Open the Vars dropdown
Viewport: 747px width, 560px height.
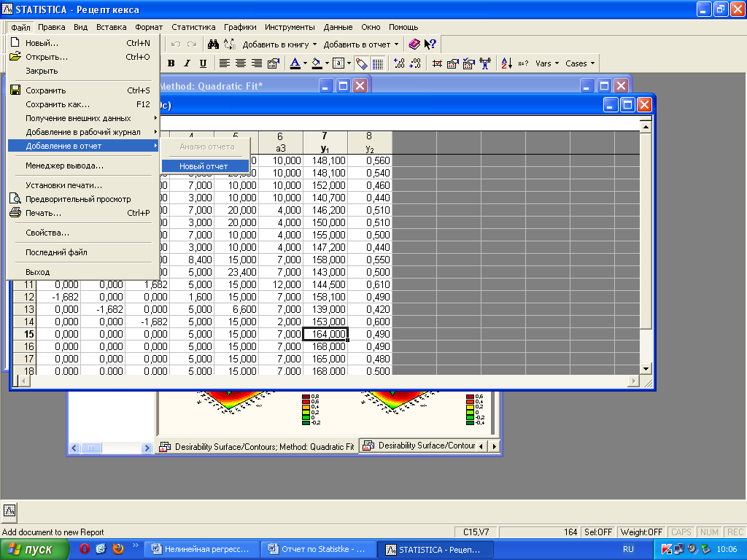(x=547, y=63)
